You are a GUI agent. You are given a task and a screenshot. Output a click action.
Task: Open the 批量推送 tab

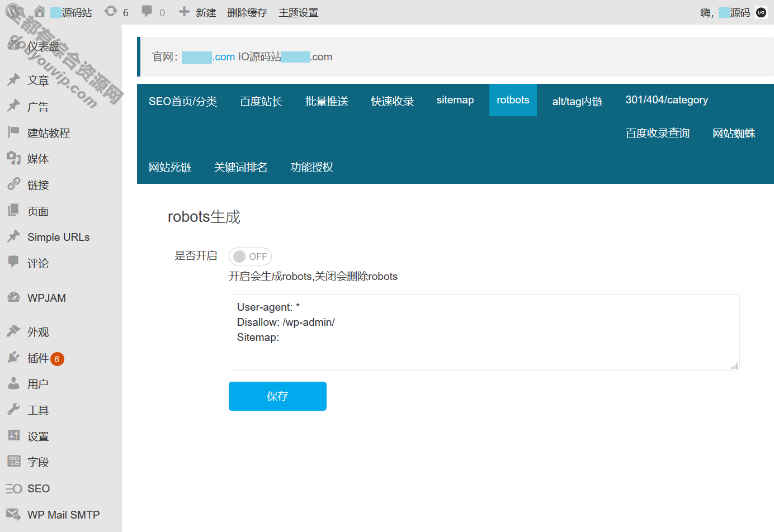[x=327, y=101]
